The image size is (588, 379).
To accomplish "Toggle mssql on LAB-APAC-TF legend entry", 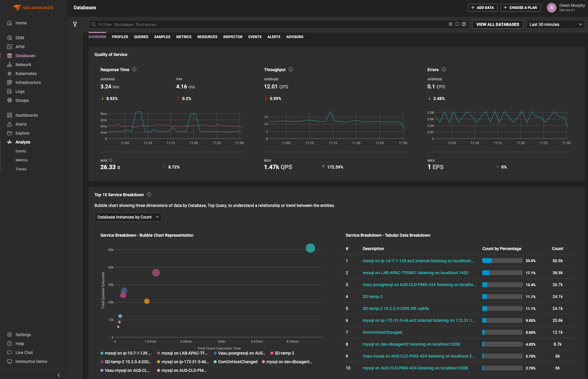I will [182, 353].
